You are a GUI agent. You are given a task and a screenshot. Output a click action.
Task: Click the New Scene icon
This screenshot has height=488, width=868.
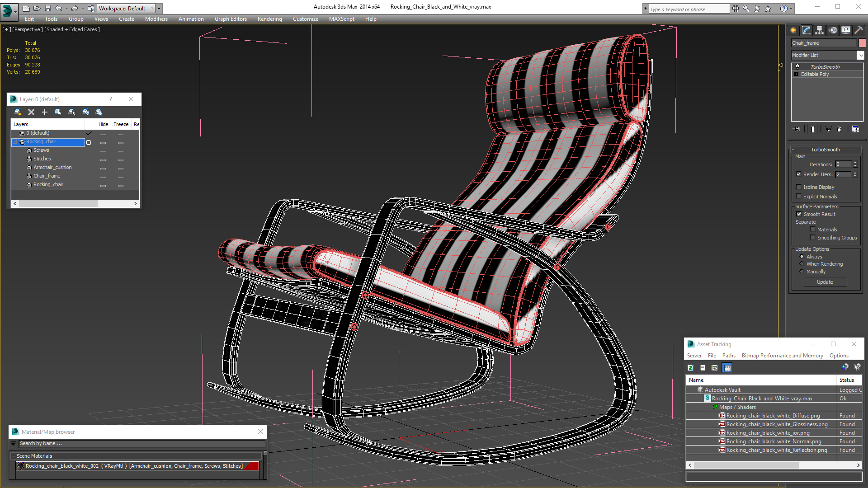26,8
